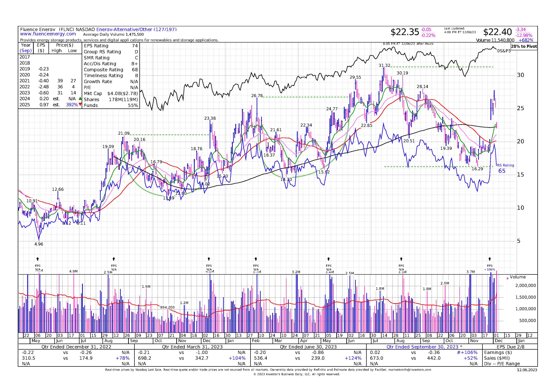Viewport: 555px width, 392px height.
Task: Click the green up triangle beside the 2024 estimate
Action: pyautogui.click(x=80, y=99)
